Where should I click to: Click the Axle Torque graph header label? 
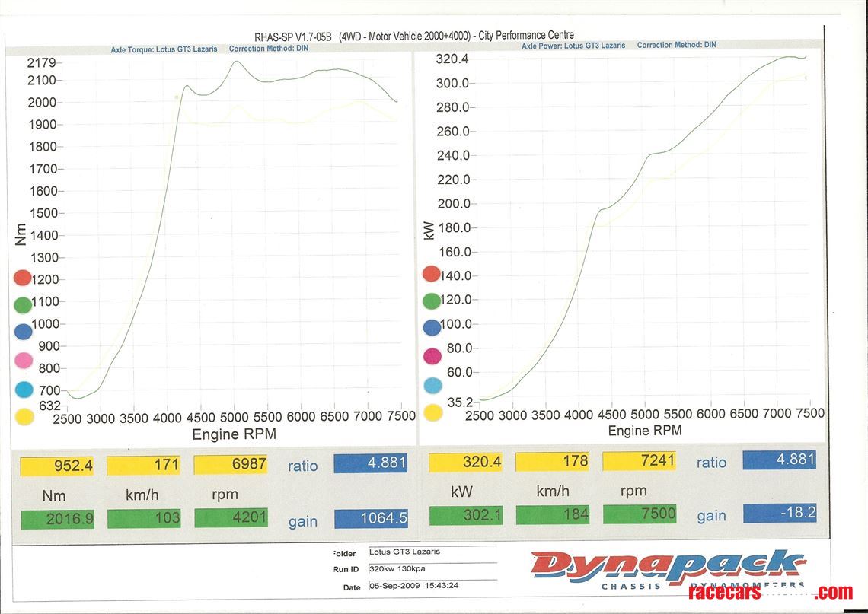(x=164, y=49)
